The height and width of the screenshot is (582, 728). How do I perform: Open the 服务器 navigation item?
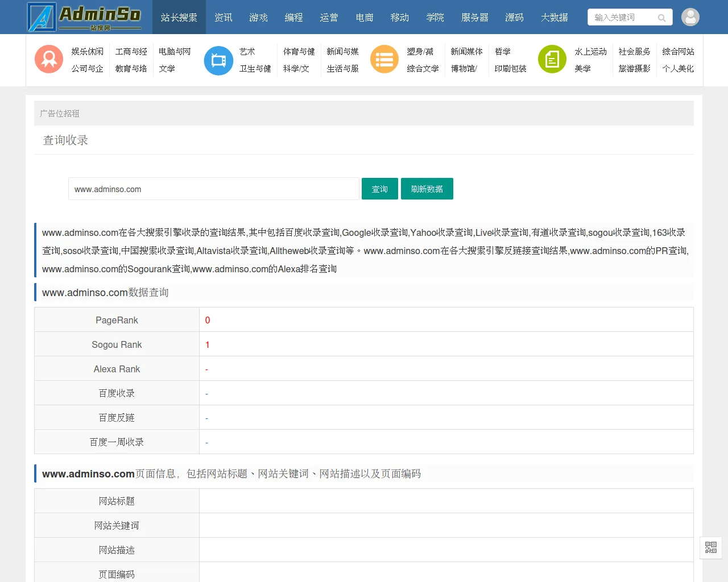[474, 18]
